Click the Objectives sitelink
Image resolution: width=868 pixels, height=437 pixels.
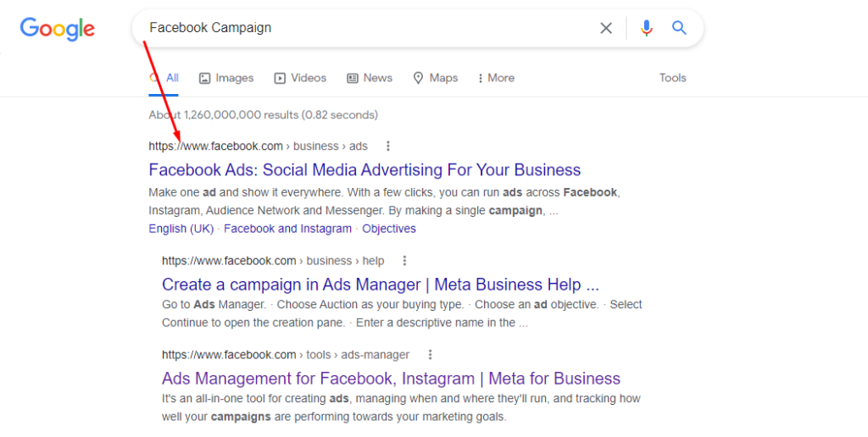(389, 229)
